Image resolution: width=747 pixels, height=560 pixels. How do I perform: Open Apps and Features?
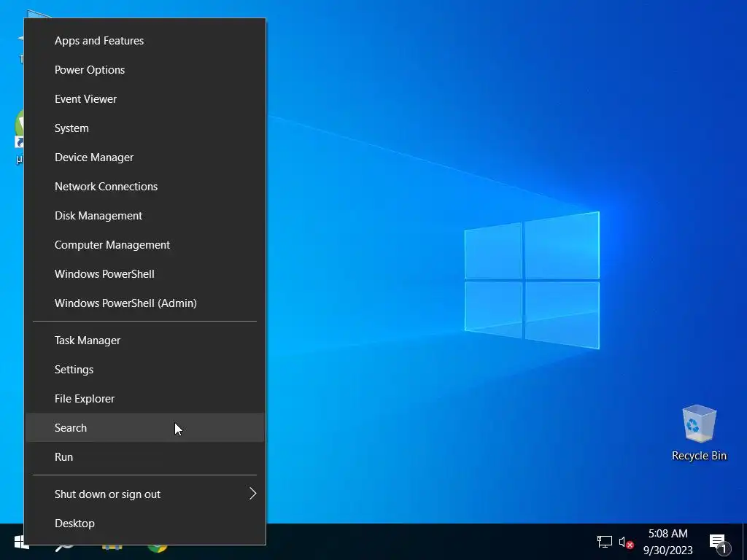(145, 41)
